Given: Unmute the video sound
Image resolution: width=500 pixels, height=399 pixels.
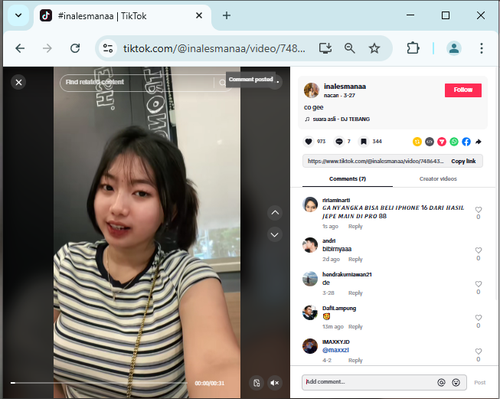Looking at the screenshot, I should click(275, 383).
